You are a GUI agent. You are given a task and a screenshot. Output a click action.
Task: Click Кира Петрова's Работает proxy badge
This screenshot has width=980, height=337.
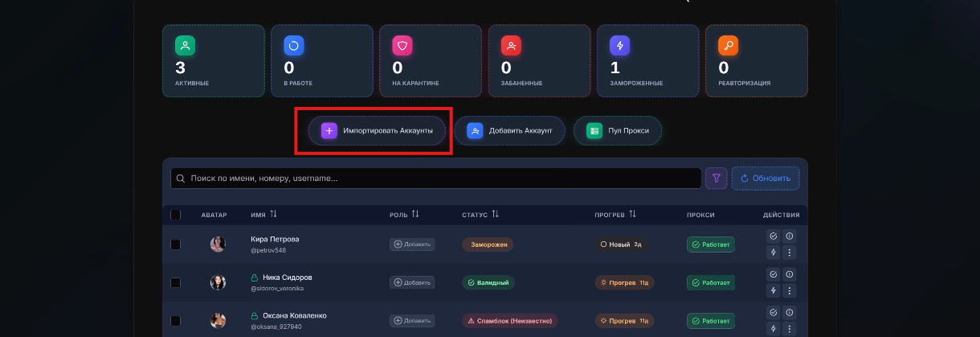tap(711, 245)
